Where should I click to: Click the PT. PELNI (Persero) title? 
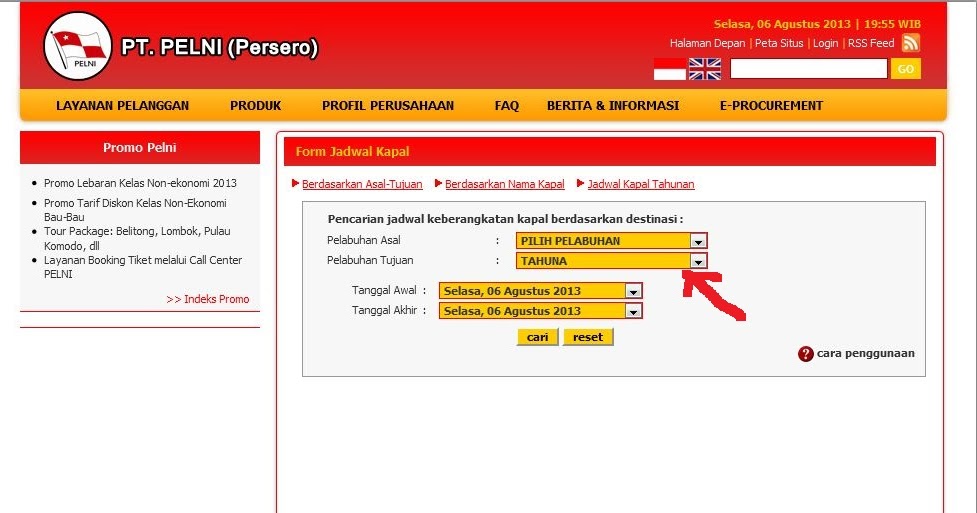coord(219,47)
